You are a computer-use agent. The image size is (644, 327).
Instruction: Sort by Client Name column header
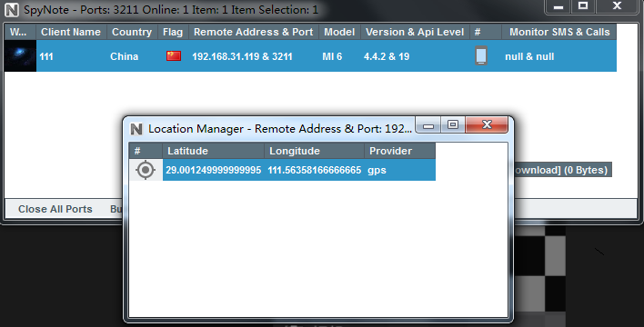coord(71,32)
